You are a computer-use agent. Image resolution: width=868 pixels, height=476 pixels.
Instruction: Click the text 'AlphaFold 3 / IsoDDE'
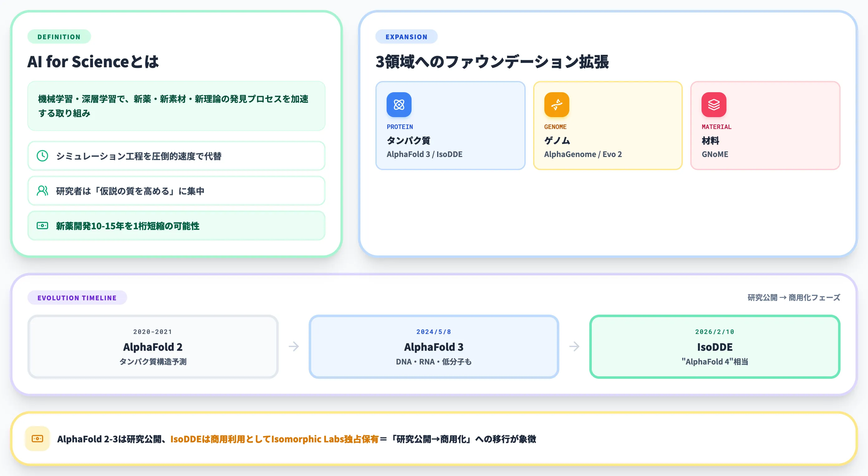tap(424, 154)
